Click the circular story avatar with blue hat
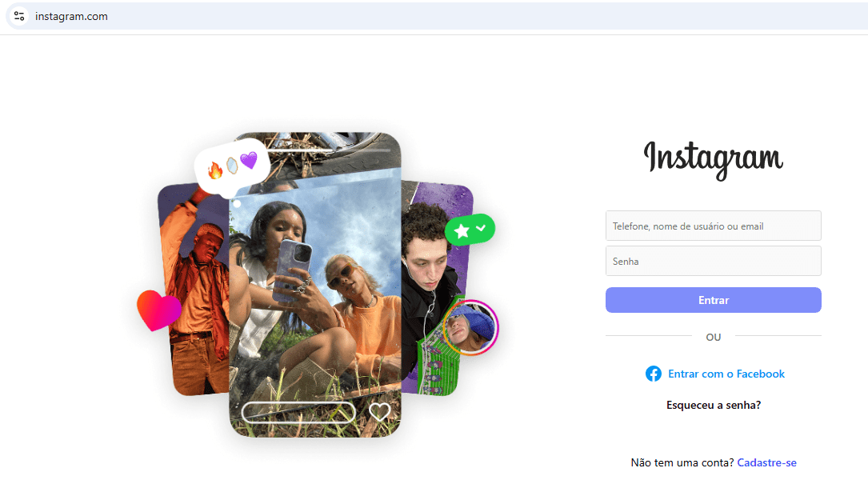Image resolution: width=868 pixels, height=496 pixels. pos(470,327)
